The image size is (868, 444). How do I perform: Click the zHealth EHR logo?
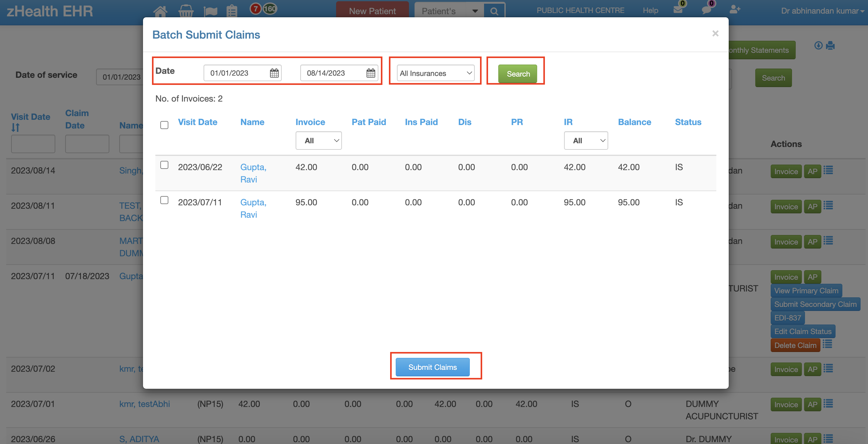(x=50, y=11)
